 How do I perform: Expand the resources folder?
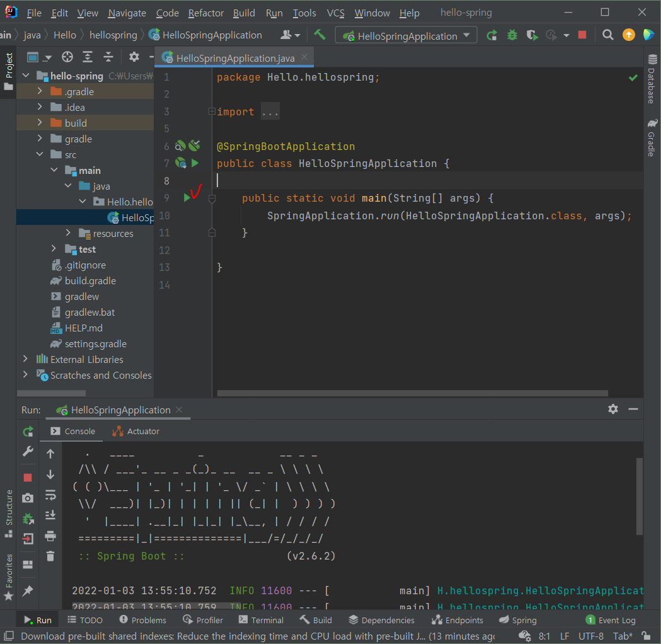point(68,233)
